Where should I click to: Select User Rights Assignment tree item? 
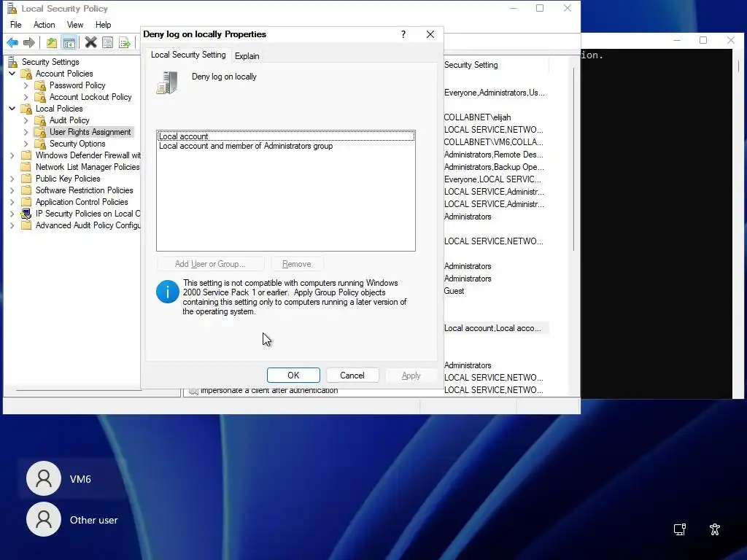click(90, 132)
